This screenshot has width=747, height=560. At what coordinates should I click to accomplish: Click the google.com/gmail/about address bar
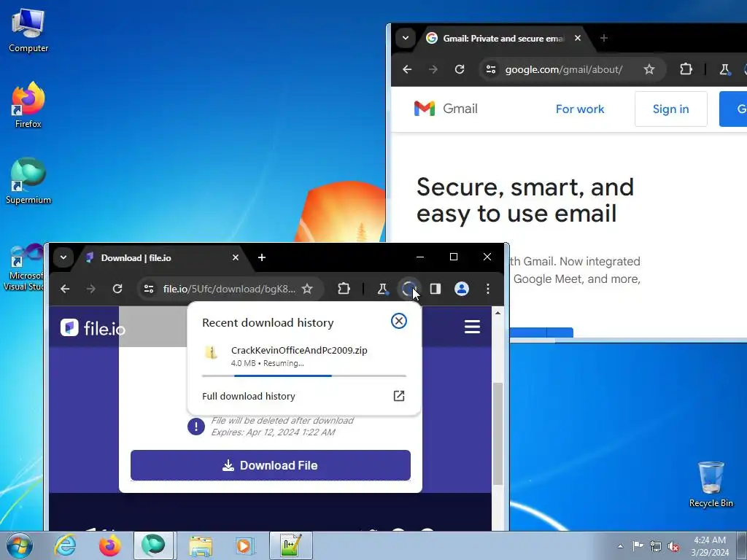(x=564, y=69)
